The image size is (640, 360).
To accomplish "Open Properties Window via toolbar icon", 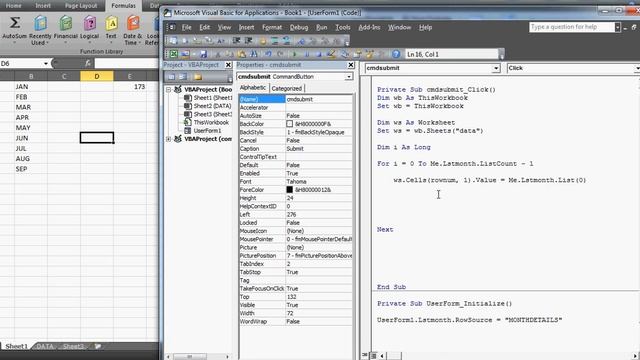I will click(358, 54).
